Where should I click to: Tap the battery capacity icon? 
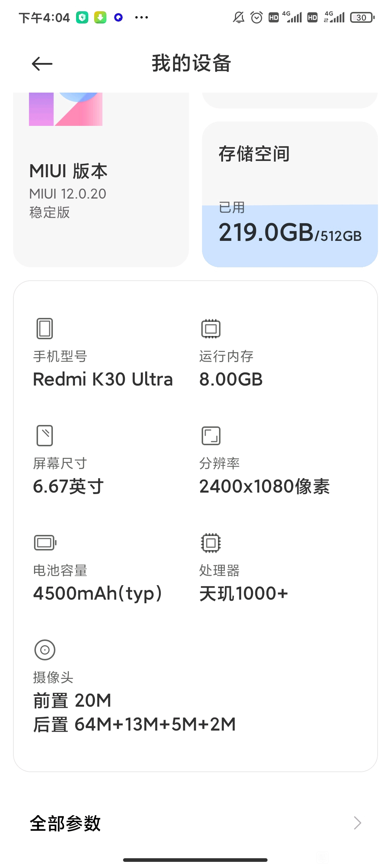pyautogui.click(x=45, y=542)
